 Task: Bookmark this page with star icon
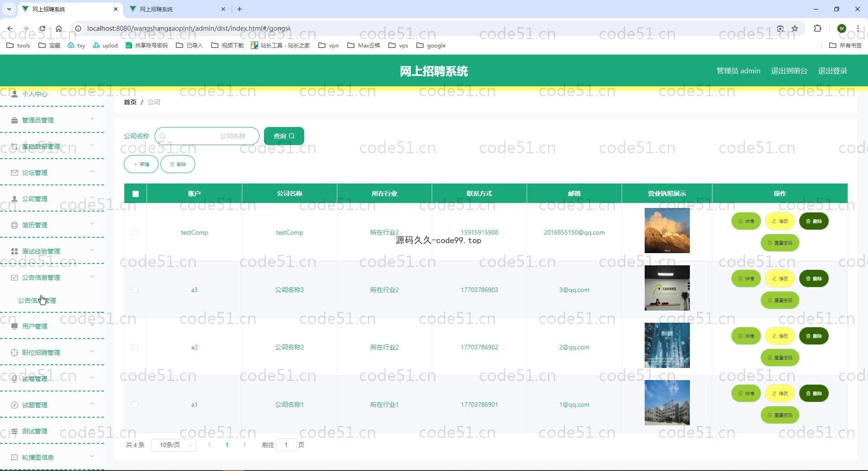[x=795, y=28]
